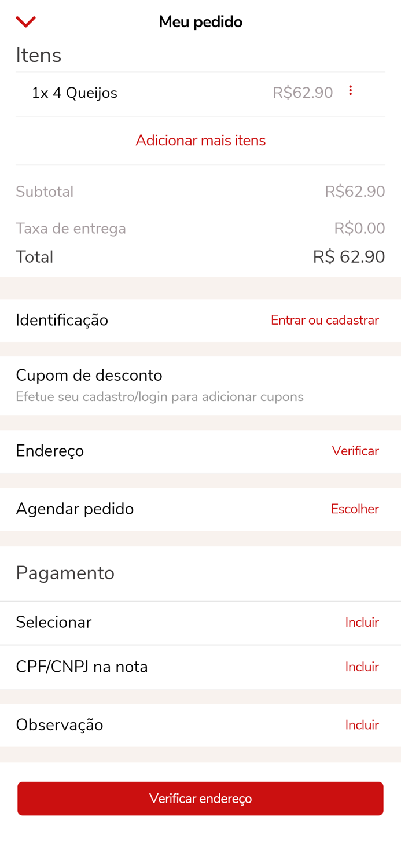Open the Pagamento section header
The width and height of the screenshot is (401, 868).
65,573
